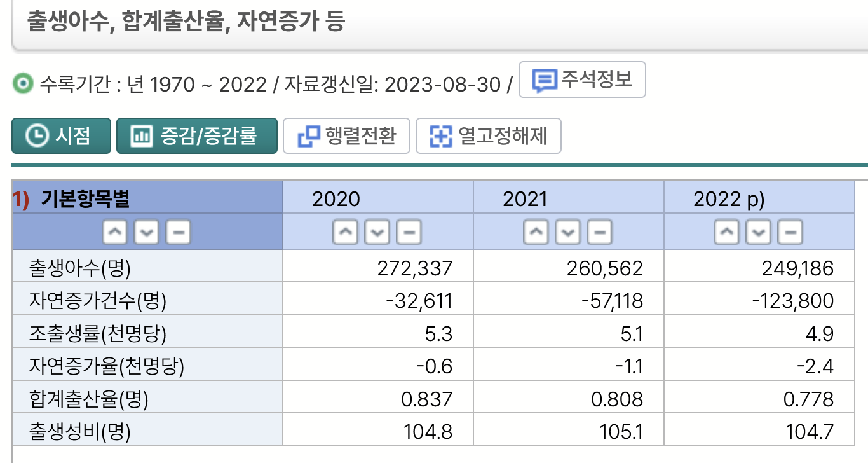The height and width of the screenshot is (463, 868).
Task: Click the up-arrow icon under the 2020 column
Action: 345,231
